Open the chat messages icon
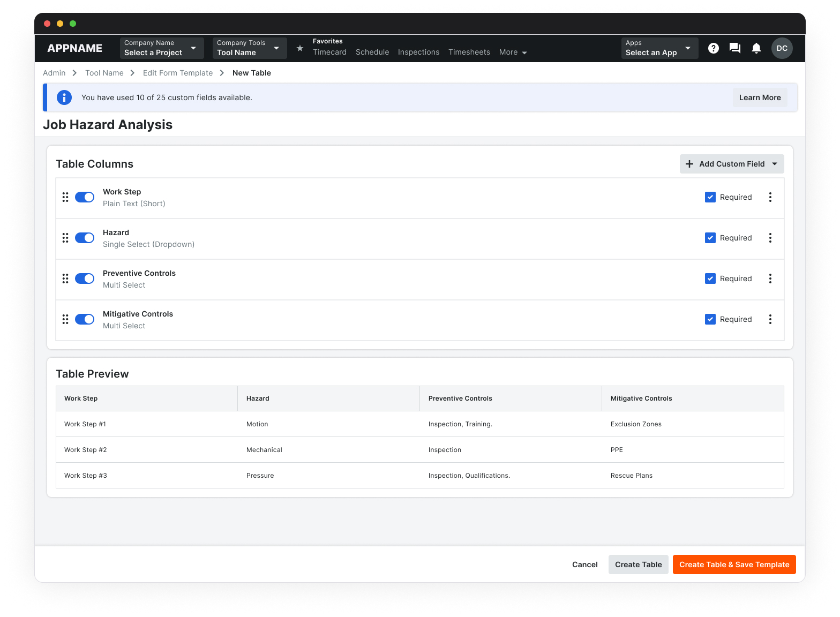 [x=734, y=48]
